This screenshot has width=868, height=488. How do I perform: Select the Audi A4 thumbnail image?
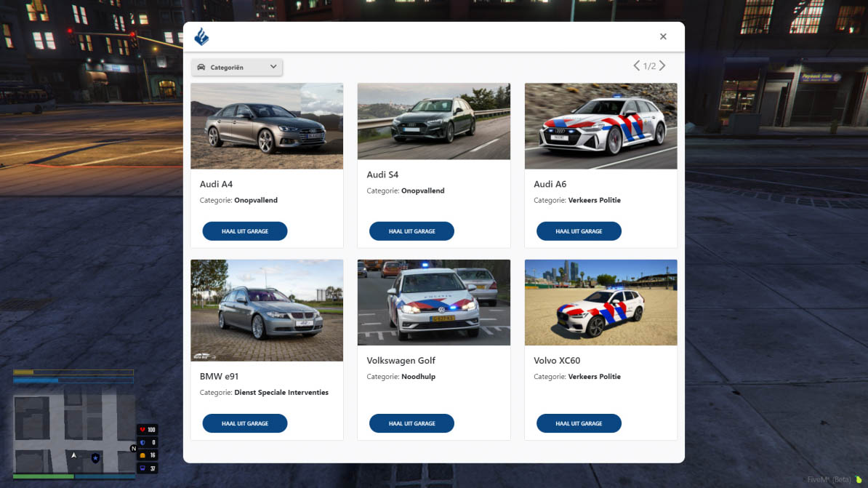coord(267,126)
